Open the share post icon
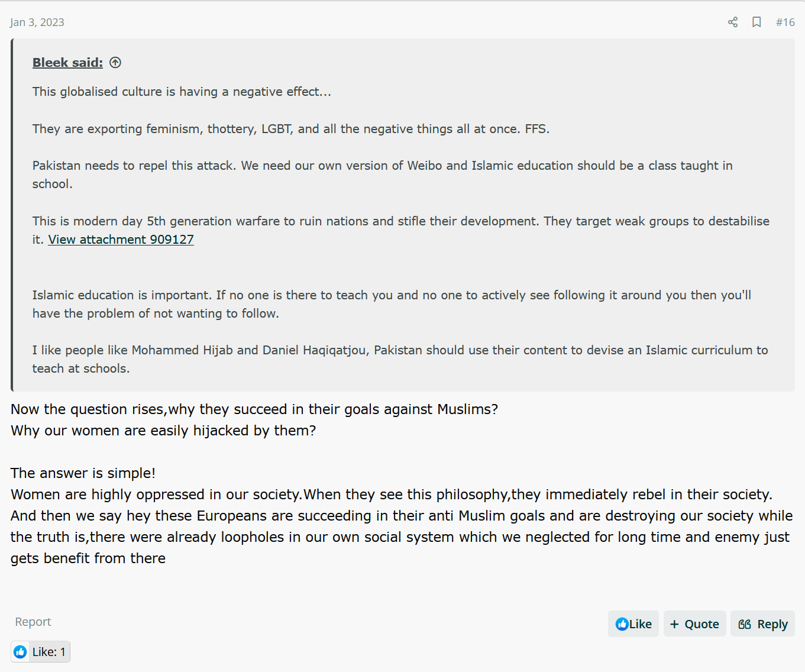Viewport: 805px width, 672px height. point(732,22)
